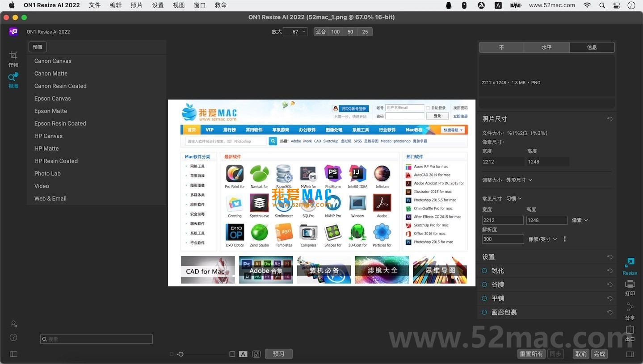
Task: Set zoom to 适合 (fit)
Action: coord(321,32)
